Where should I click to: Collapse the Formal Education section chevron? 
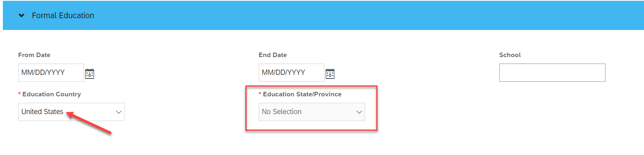(x=21, y=15)
